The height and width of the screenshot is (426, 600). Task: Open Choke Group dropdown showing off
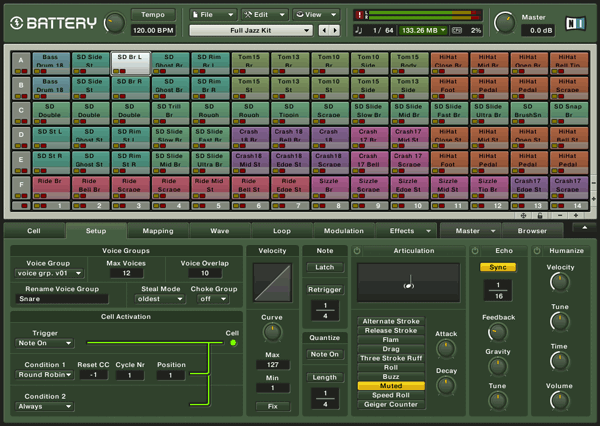pyautogui.click(x=212, y=299)
